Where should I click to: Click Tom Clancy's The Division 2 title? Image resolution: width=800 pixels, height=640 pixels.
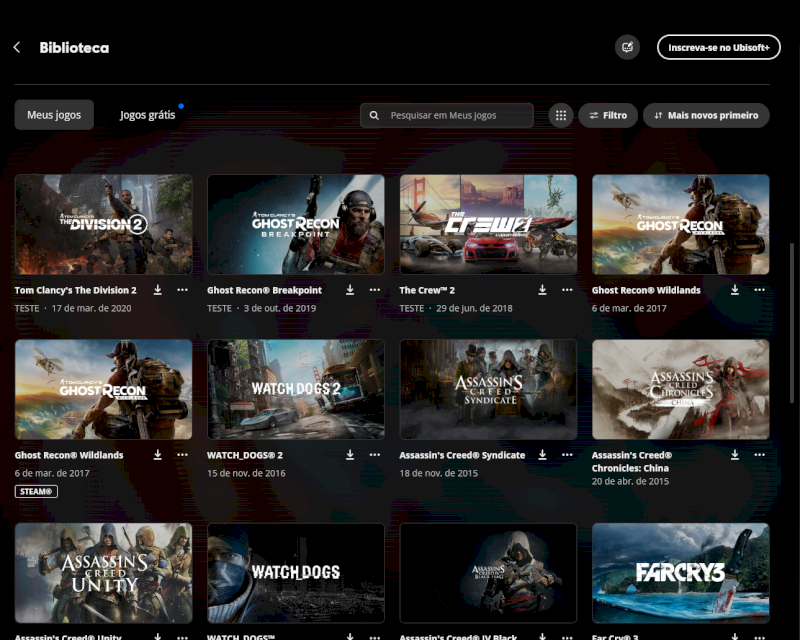click(76, 290)
